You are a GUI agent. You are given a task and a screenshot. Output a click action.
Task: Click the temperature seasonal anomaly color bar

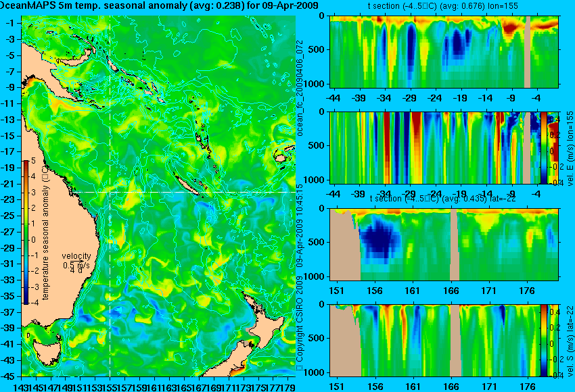coord(26,232)
